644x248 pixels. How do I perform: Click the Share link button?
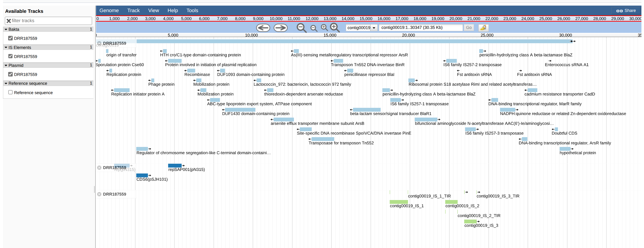pyautogui.click(x=626, y=10)
